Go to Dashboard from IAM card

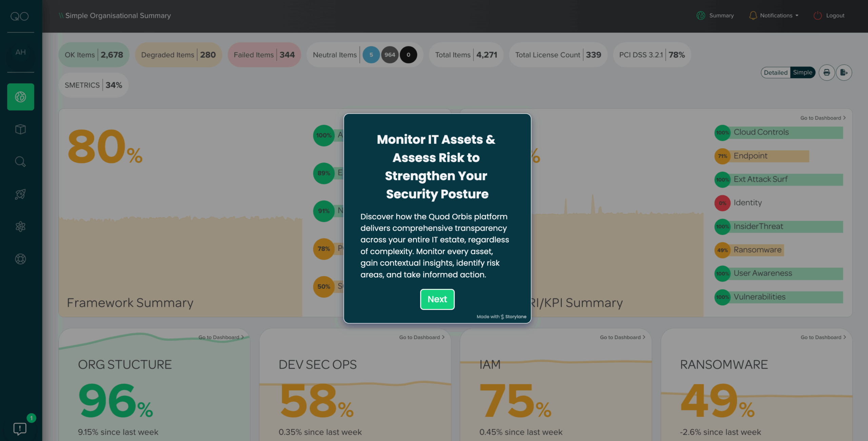coord(623,337)
